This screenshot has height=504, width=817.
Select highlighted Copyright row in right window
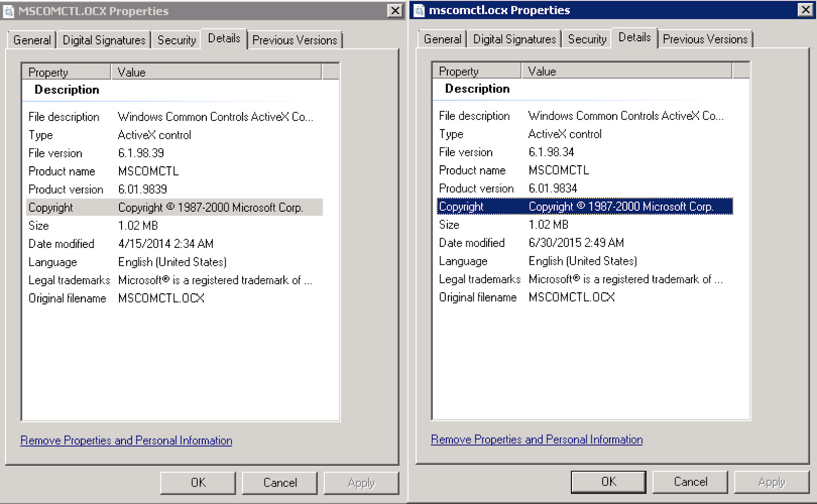click(585, 207)
